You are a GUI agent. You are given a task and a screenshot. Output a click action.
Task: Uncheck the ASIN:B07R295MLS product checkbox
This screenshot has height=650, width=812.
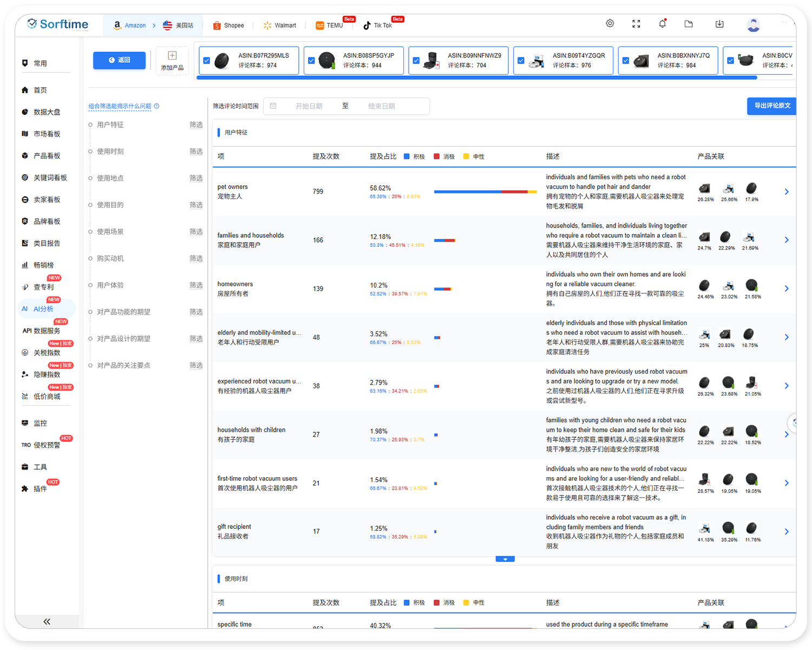point(206,61)
